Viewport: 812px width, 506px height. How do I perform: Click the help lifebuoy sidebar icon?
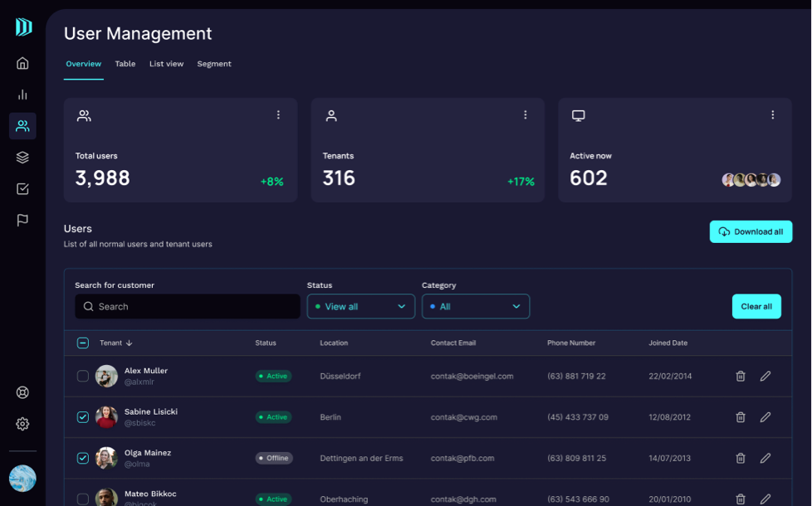22,392
